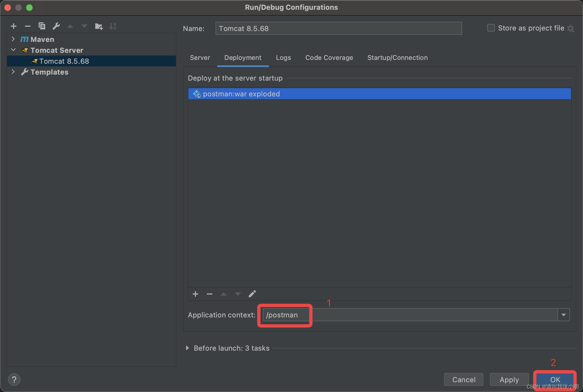583x392 pixels.
Task: Click the edit templates wrench icon
Action: pyautogui.click(x=56, y=26)
